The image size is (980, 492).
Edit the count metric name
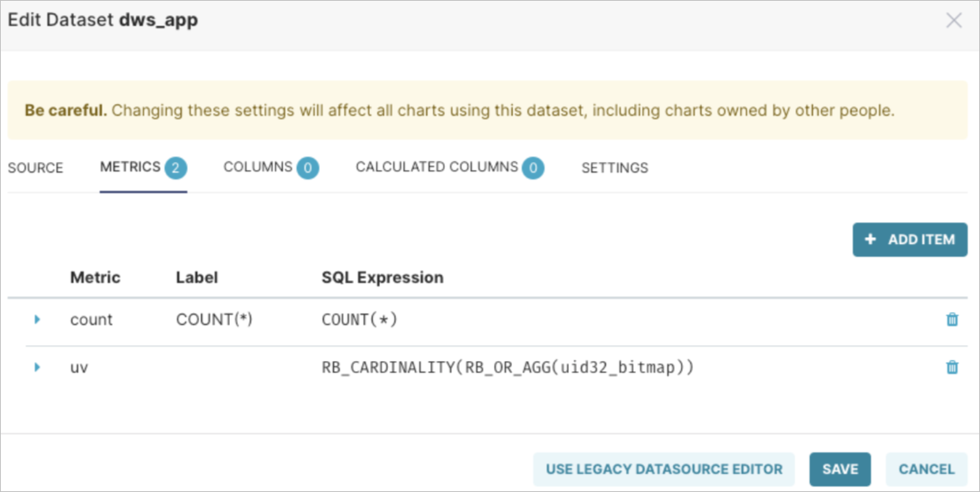click(92, 320)
